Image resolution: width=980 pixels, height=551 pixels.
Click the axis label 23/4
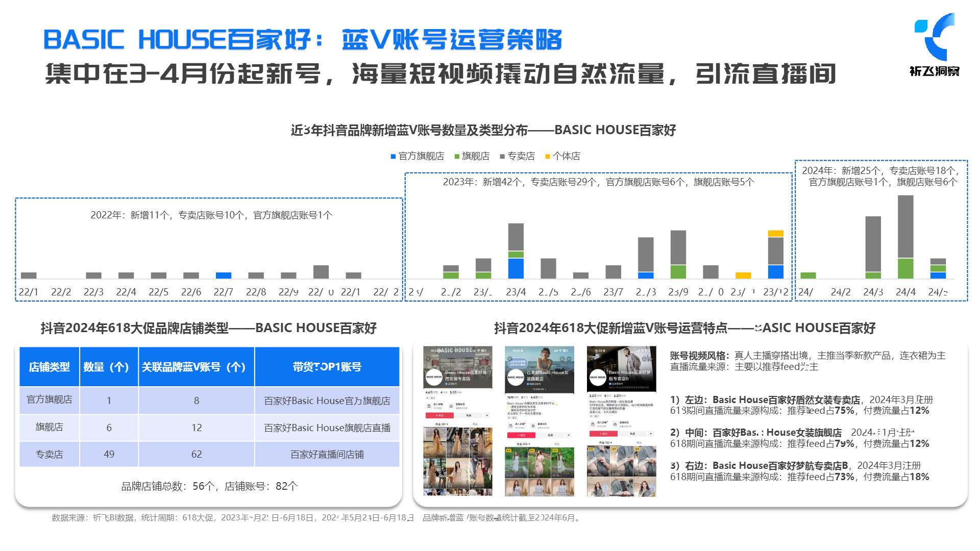[516, 292]
